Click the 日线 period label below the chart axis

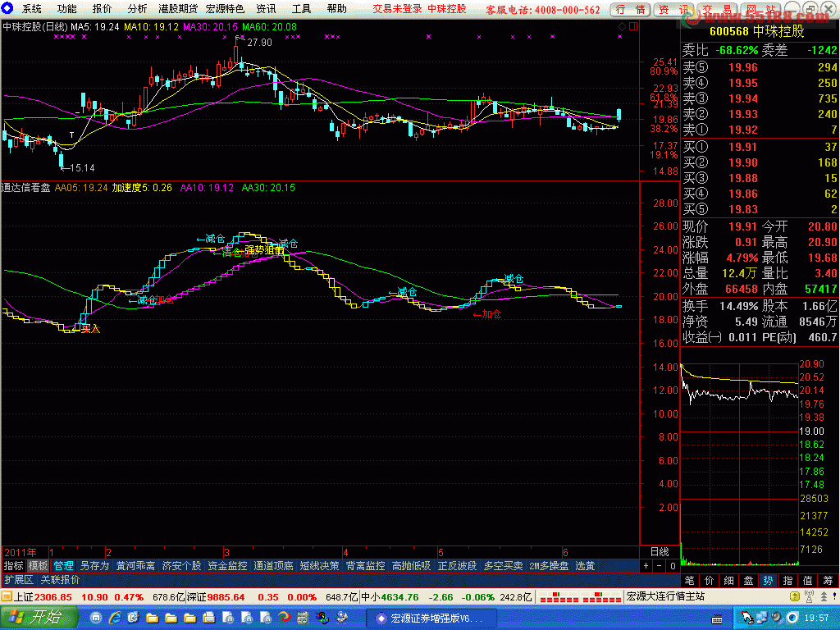point(660,552)
